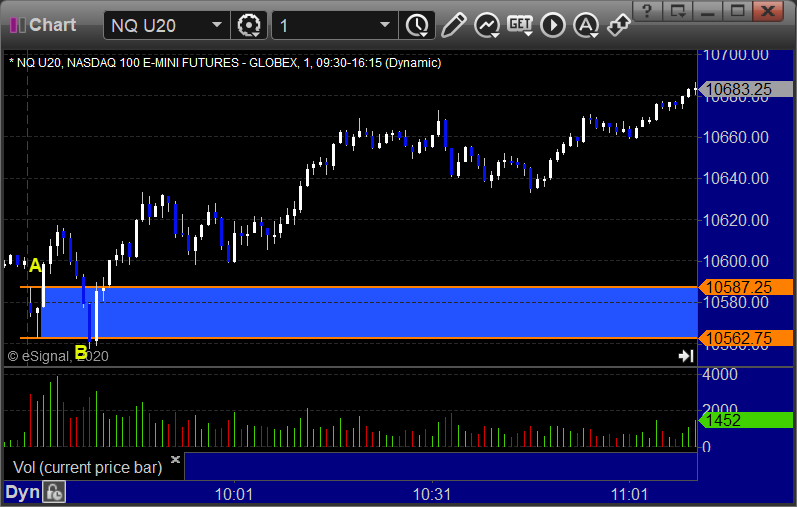Click the Vol (current price bar) label
Image resolution: width=797 pixels, height=507 pixels.
pos(87,467)
